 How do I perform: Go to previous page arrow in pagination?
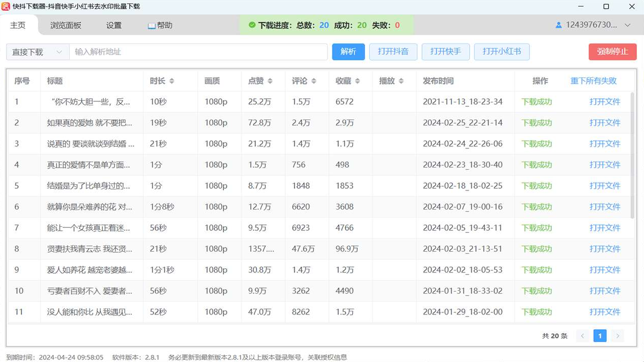click(x=583, y=336)
